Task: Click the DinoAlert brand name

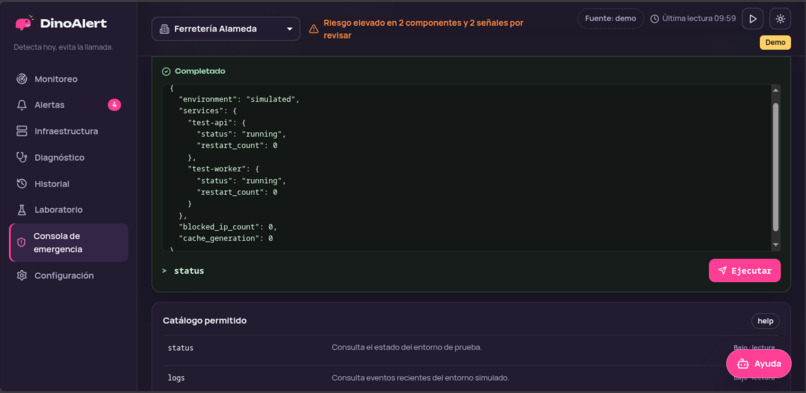Action: point(73,23)
